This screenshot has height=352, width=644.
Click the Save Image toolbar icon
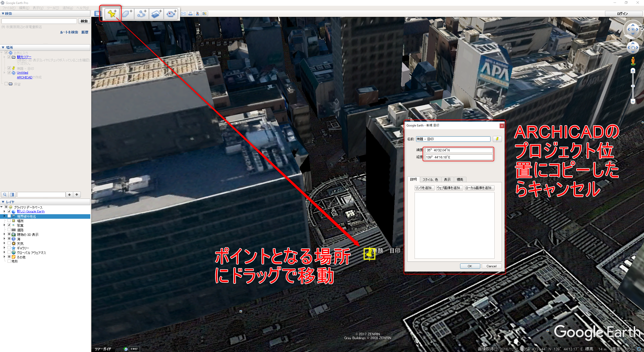(x=198, y=14)
